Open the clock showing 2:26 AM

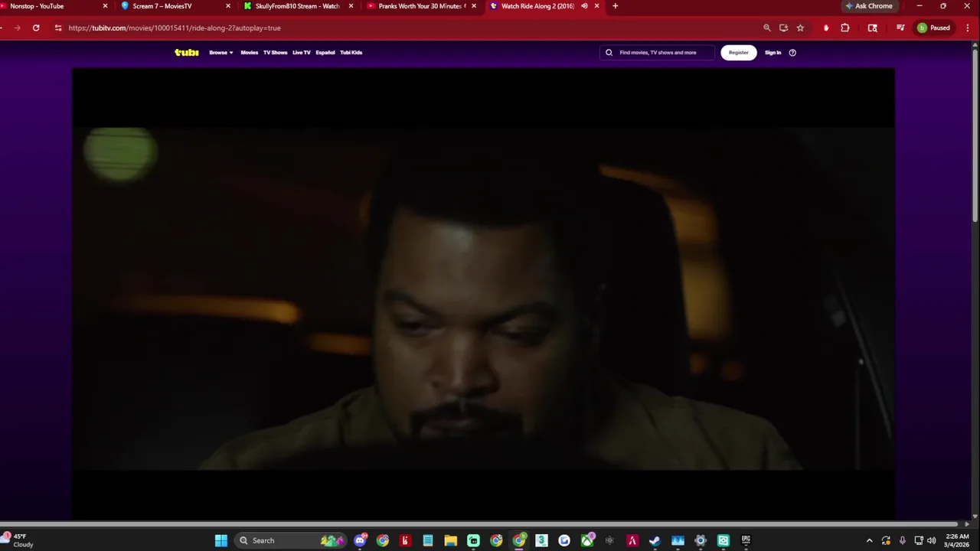(x=957, y=540)
